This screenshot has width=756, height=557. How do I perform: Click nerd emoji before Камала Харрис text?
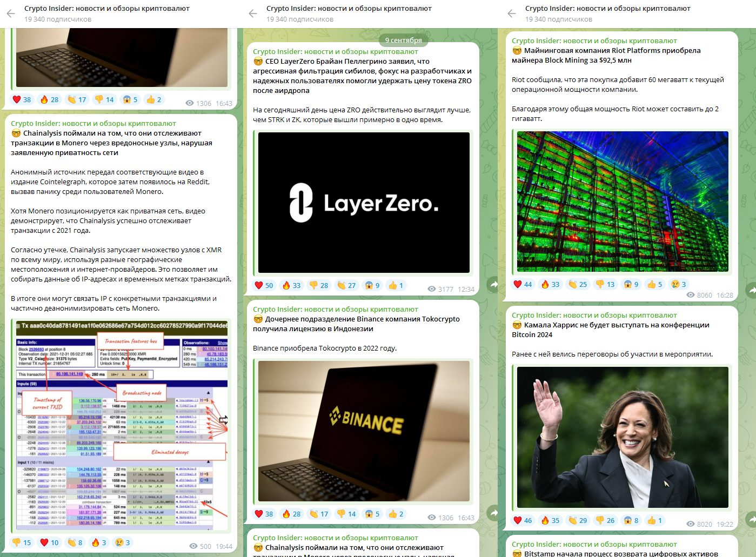[517, 325]
